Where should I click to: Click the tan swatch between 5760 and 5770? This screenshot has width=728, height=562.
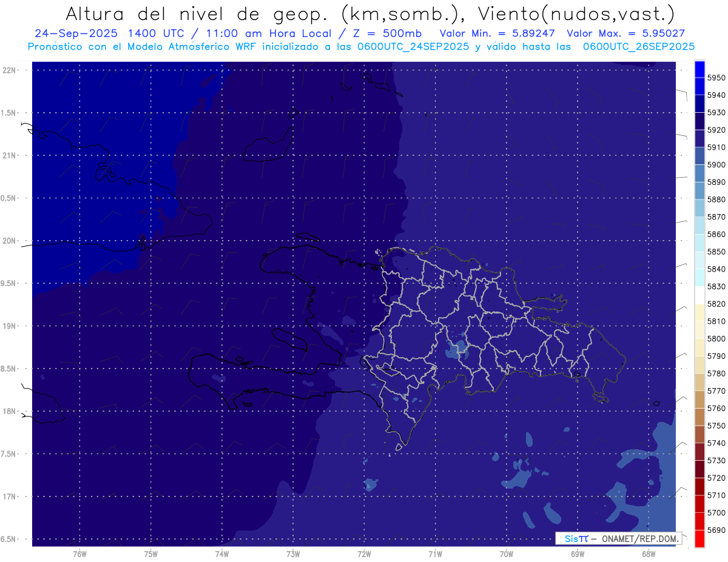point(699,400)
